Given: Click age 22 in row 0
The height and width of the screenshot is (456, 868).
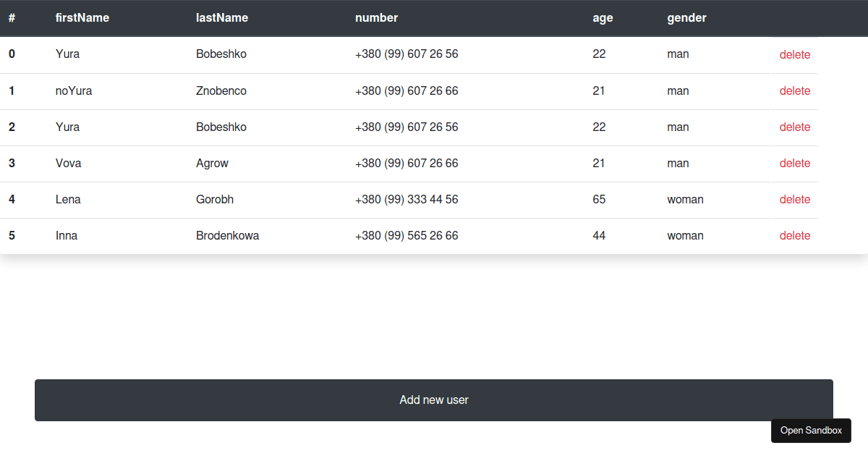Looking at the screenshot, I should [x=599, y=54].
